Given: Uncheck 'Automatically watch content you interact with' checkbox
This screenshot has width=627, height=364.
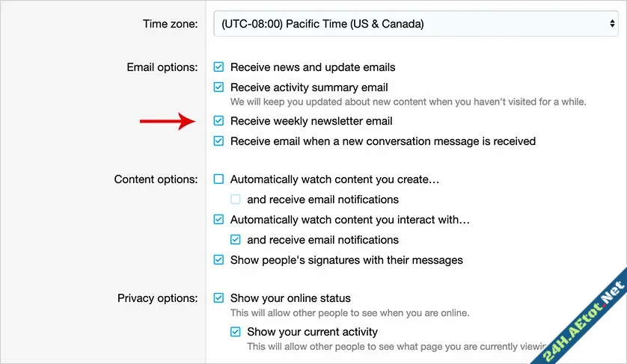Looking at the screenshot, I should point(218,220).
